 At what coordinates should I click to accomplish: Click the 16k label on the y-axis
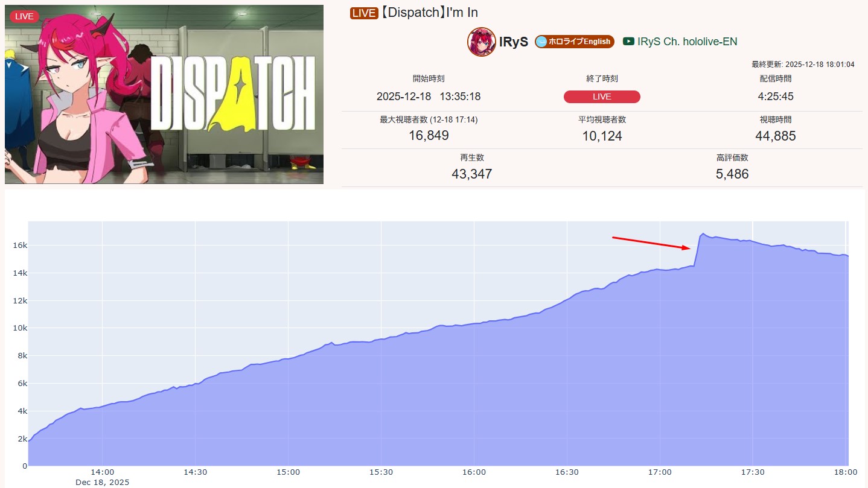point(19,246)
